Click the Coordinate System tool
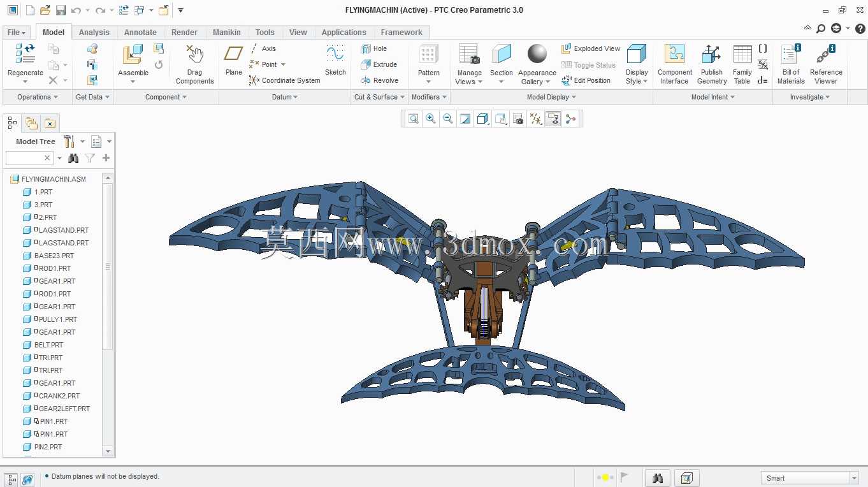This screenshot has width=868, height=487. pyautogui.click(x=284, y=80)
